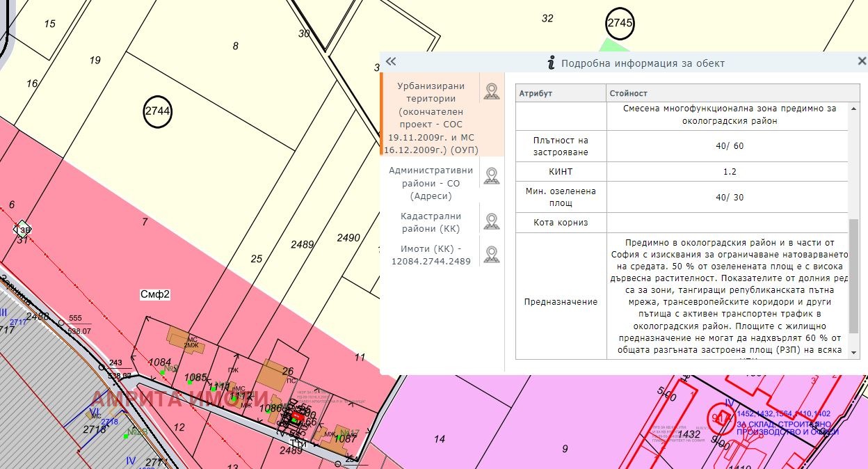
Task: Click the info icon in panel header
Action: click(x=552, y=63)
